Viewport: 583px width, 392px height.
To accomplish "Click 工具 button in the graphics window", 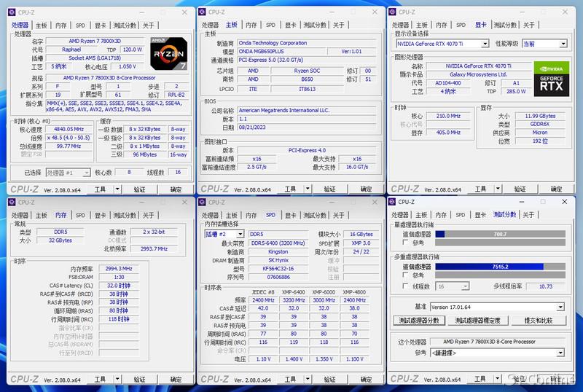I will (x=480, y=189).
